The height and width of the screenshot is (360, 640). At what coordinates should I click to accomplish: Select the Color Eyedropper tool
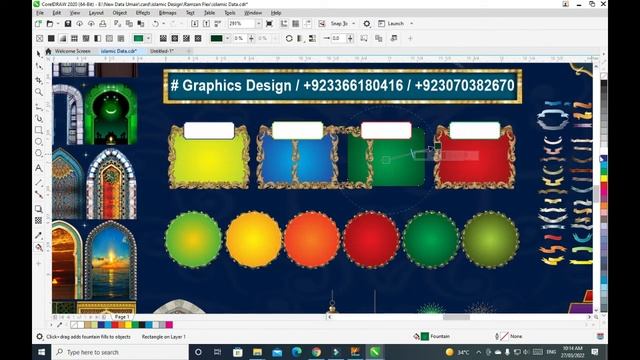39,235
